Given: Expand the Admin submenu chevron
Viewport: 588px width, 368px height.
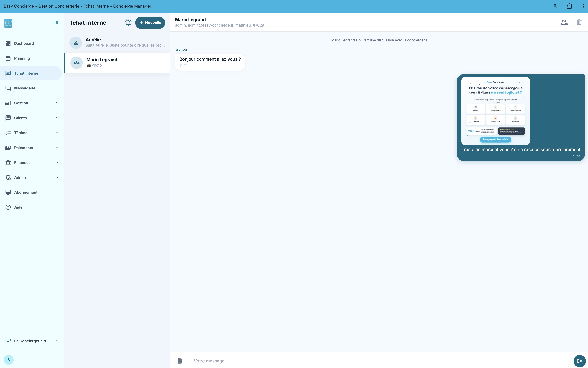Looking at the screenshot, I should pyautogui.click(x=57, y=177).
